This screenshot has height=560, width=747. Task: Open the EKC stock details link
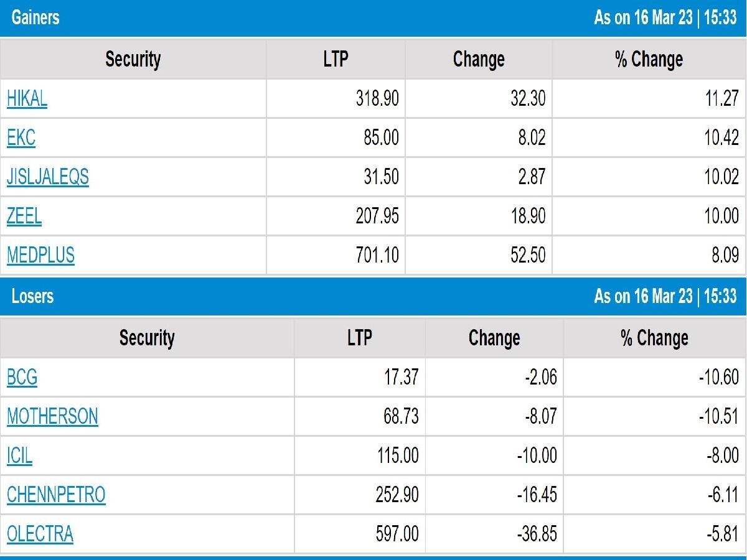click(19, 138)
